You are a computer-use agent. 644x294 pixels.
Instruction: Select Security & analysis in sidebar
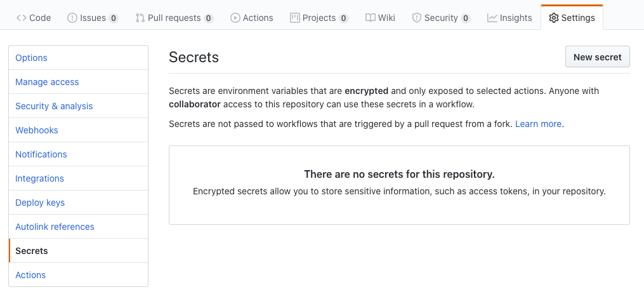[54, 106]
